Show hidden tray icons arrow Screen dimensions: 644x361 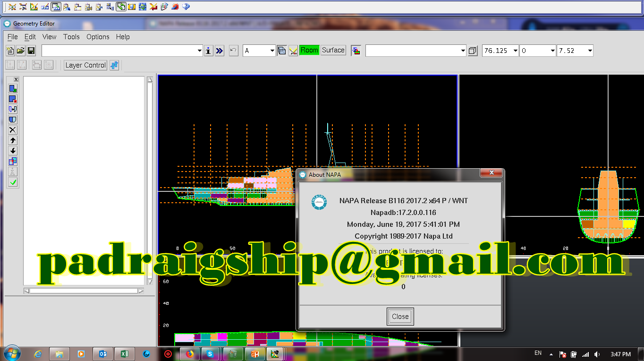(x=551, y=354)
